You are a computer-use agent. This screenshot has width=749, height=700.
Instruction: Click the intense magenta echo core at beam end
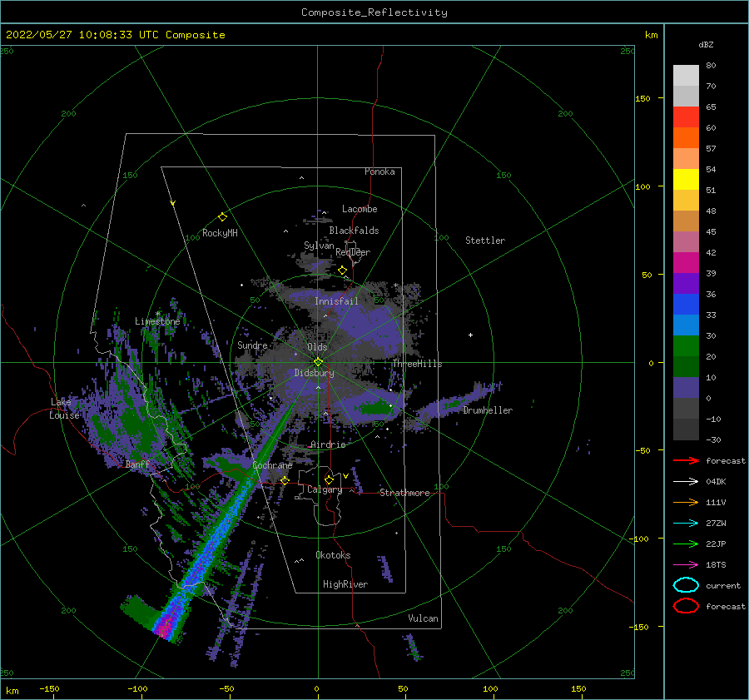[x=165, y=627]
